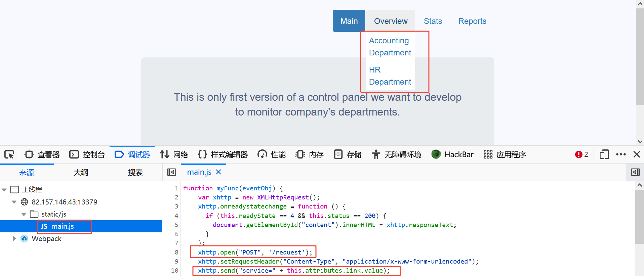Open the Storage (存储) panel

348,154
